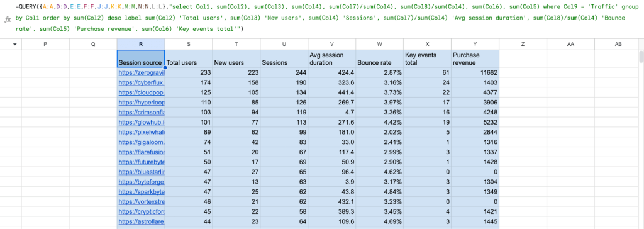Select the 'Avg session duration' header cell
Viewport: 644px width, 229px height.
tap(332, 59)
